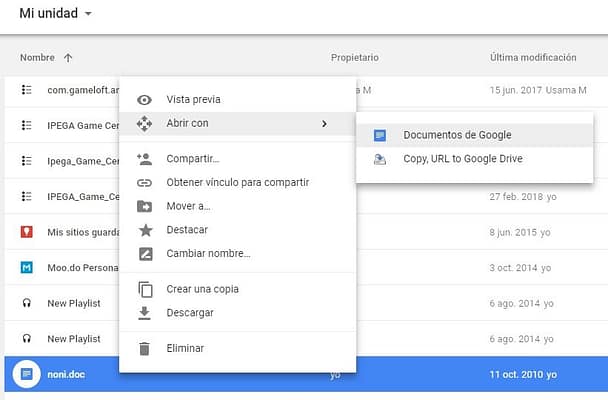Click the link icon for Obtener vínculo
This screenshot has width=608, height=400.
[x=144, y=183]
